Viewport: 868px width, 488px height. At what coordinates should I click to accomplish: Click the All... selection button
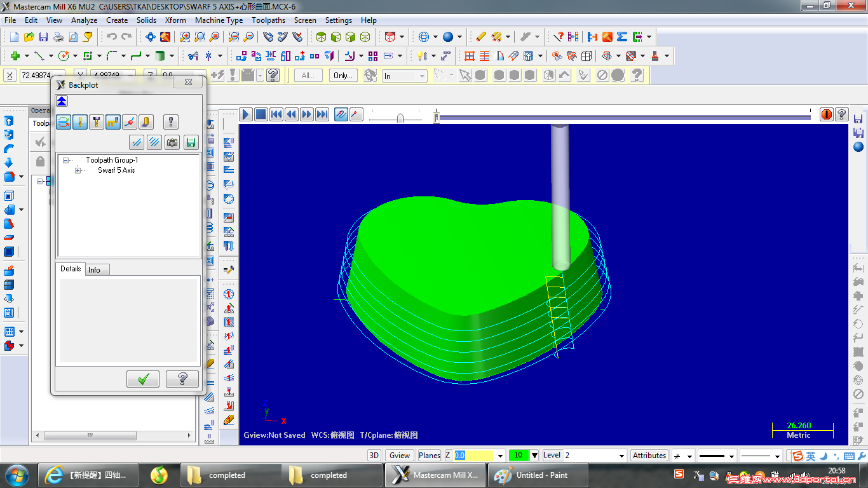308,76
